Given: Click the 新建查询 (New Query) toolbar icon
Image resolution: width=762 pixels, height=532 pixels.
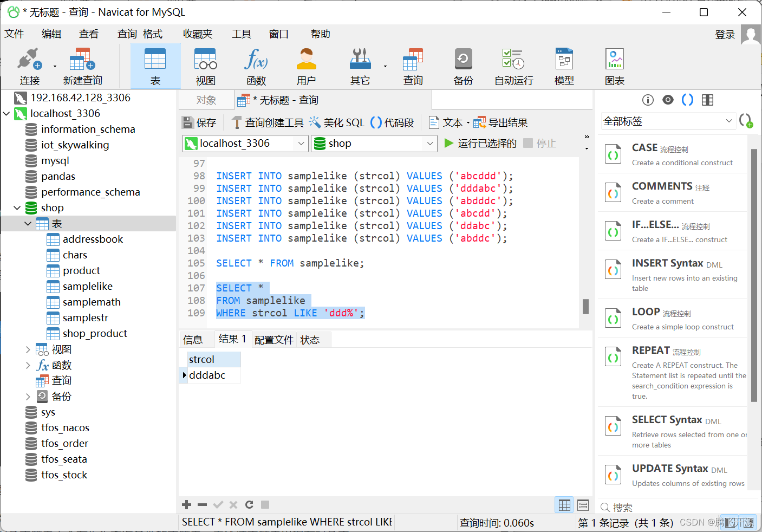Looking at the screenshot, I should tap(82, 66).
